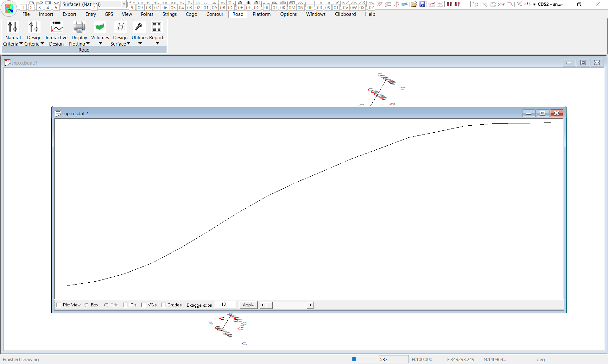Click the Display Plotting printer icon
The height and width of the screenshot is (364, 608).
pyautogui.click(x=79, y=28)
